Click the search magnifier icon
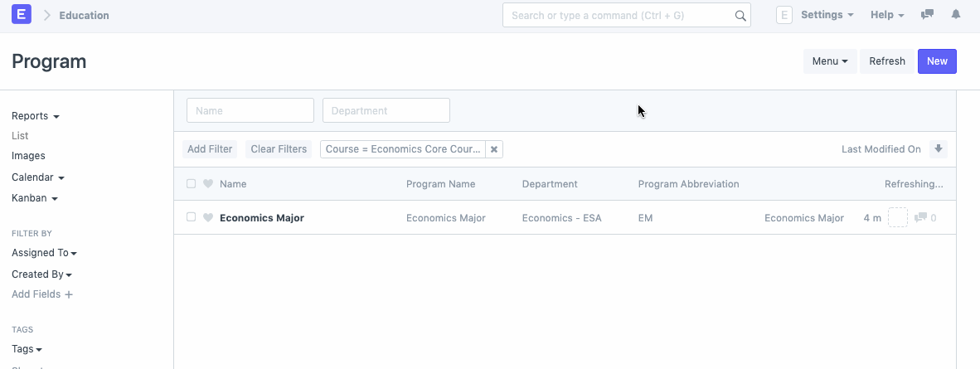 click(740, 16)
